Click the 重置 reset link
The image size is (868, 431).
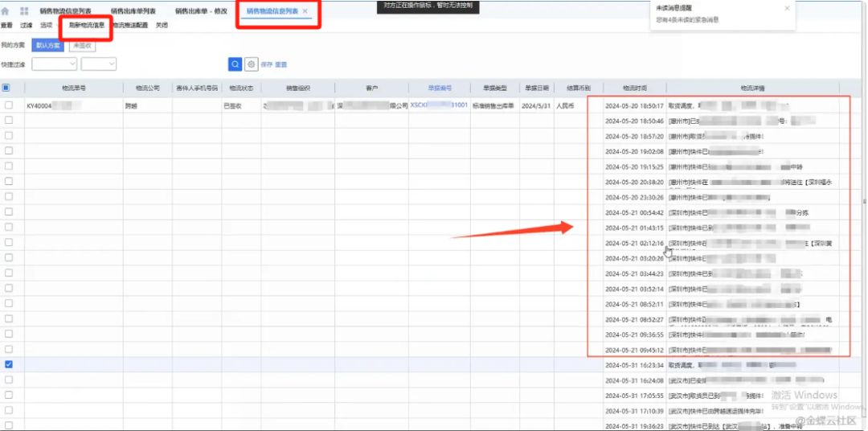pos(281,64)
